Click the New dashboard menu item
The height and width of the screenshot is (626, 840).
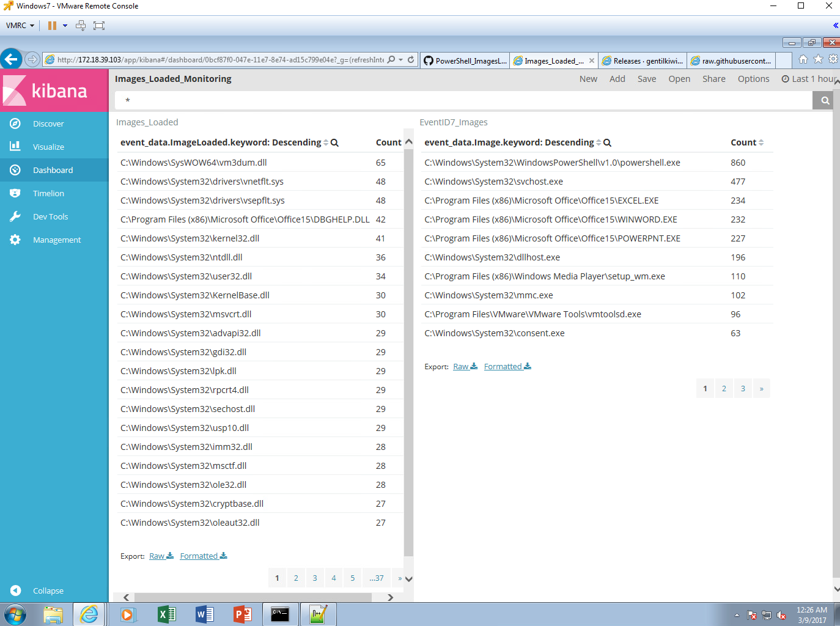pyautogui.click(x=588, y=79)
